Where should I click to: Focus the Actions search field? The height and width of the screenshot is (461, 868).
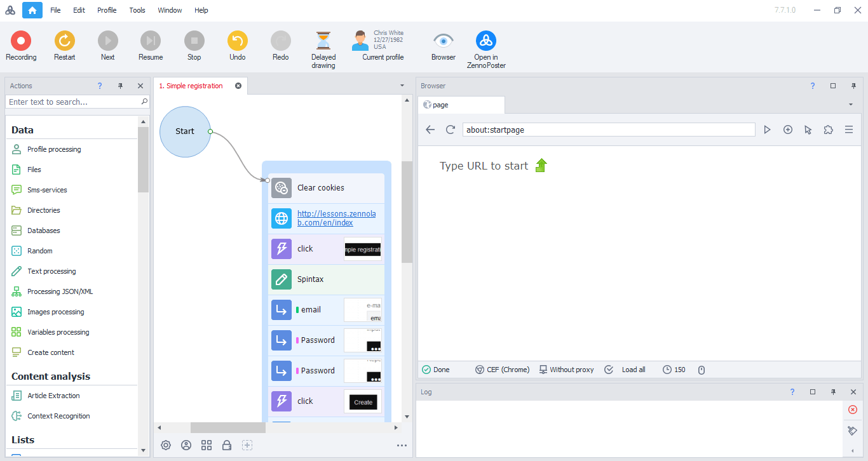click(73, 102)
